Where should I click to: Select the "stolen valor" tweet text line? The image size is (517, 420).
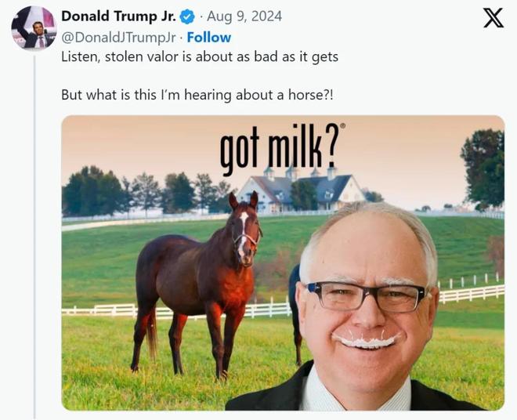coord(200,56)
